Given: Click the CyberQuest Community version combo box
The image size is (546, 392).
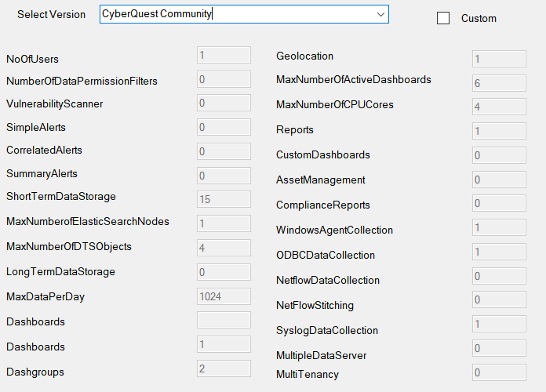Looking at the screenshot, I should click(244, 14).
